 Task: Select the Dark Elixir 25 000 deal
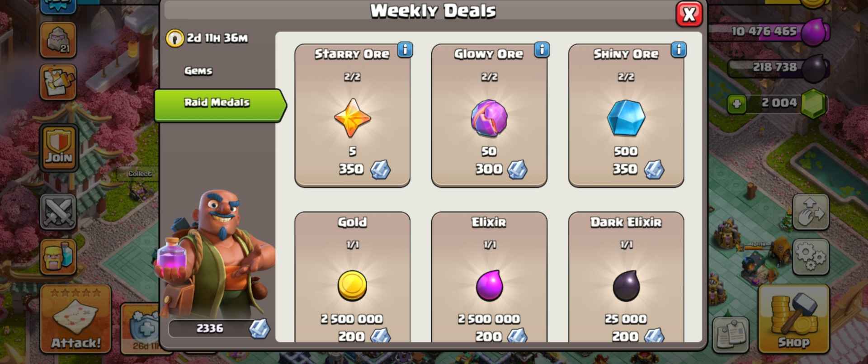pos(626,277)
